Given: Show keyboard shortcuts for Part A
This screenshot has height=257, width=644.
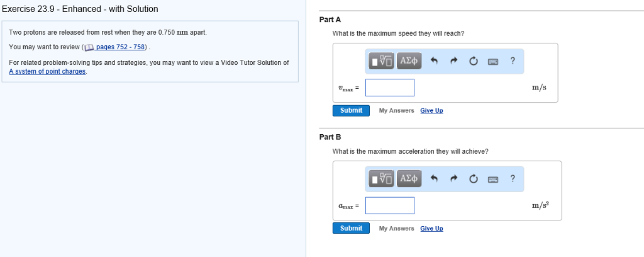Looking at the screenshot, I should click(493, 61).
